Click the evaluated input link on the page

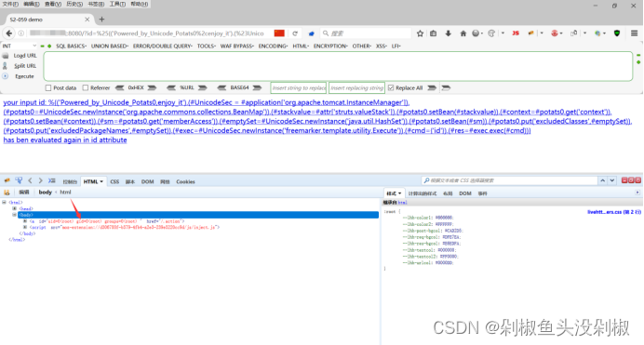(317, 121)
